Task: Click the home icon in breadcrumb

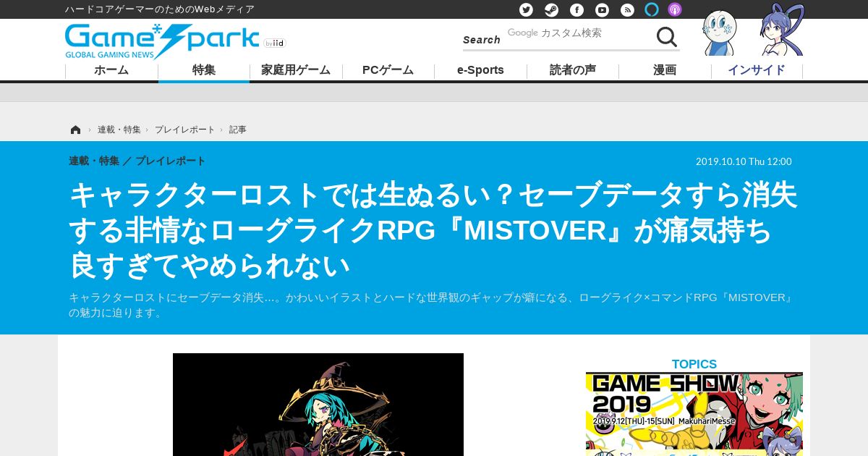Action: [75, 130]
